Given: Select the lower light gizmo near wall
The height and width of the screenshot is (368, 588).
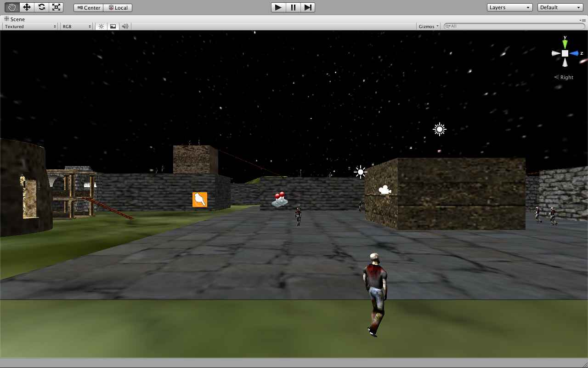Looking at the screenshot, I should coord(361,172).
